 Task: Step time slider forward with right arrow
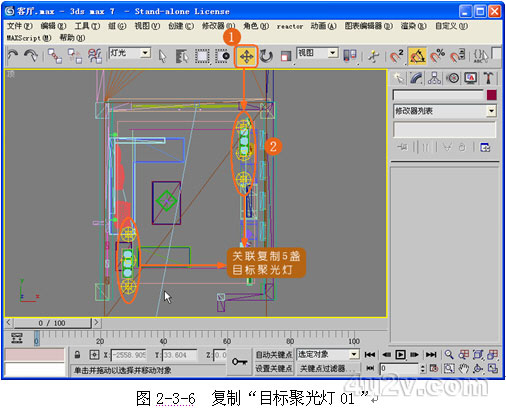click(x=96, y=323)
